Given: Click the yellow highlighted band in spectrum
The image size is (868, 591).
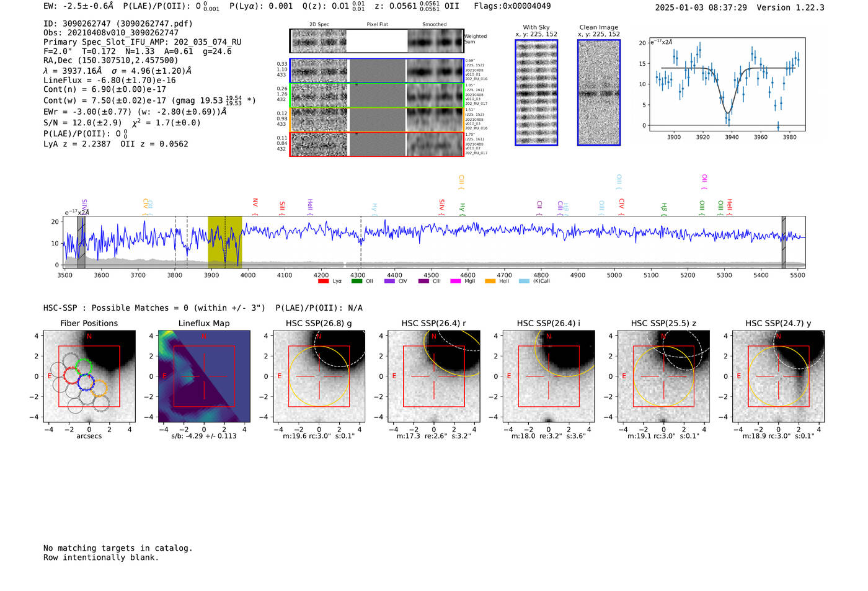Looking at the screenshot, I should click(224, 242).
